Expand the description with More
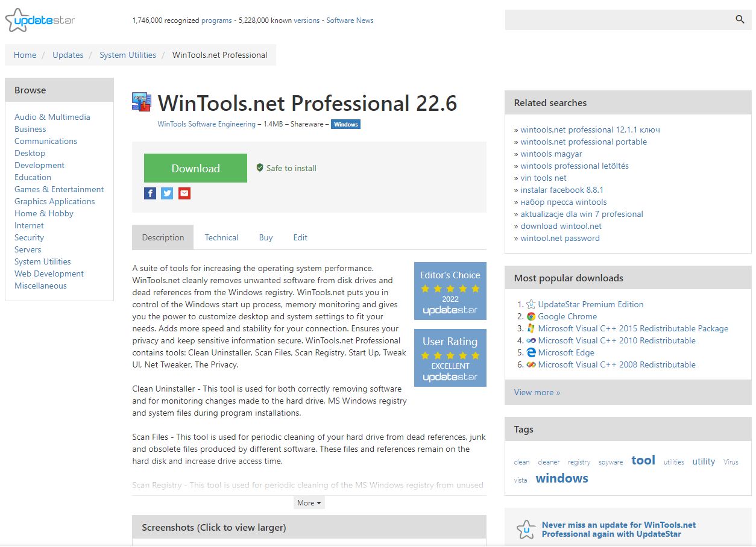This screenshot has width=756, height=547. click(309, 502)
